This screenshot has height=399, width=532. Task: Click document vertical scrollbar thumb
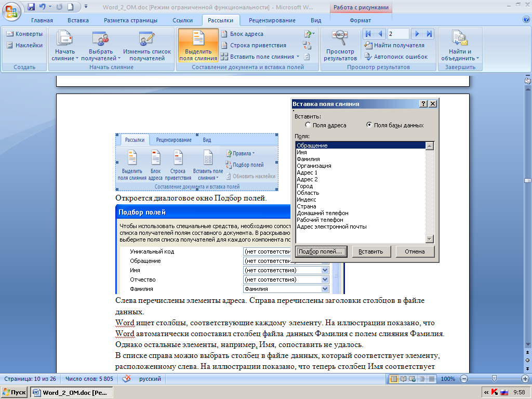528,180
